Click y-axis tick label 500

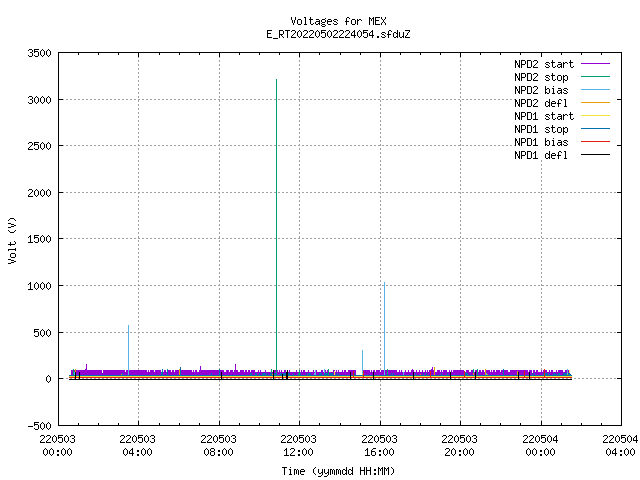pyautogui.click(x=42, y=333)
